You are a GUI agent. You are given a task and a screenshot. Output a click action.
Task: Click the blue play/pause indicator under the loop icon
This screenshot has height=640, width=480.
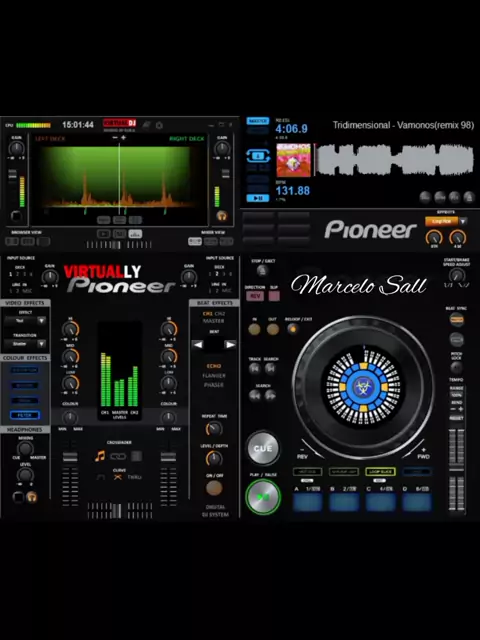click(258, 198)
